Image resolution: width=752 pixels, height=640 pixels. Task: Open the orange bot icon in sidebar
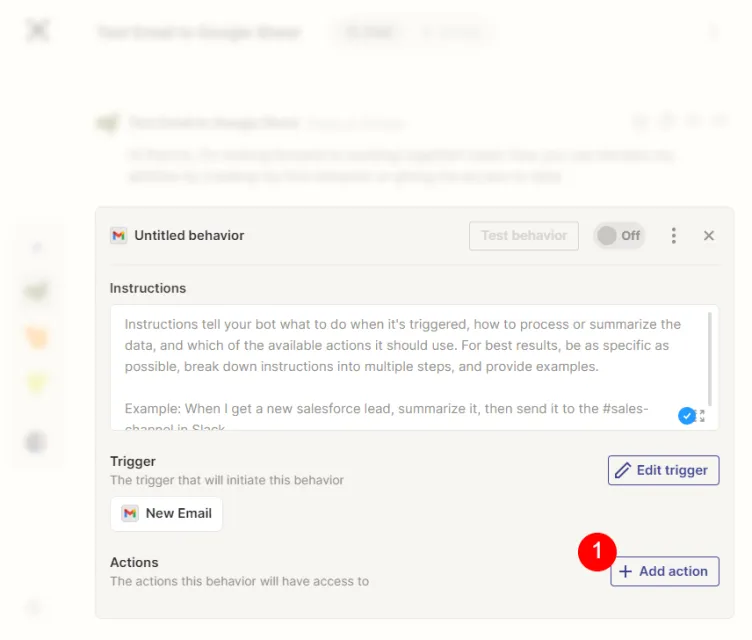pos(37,338)
